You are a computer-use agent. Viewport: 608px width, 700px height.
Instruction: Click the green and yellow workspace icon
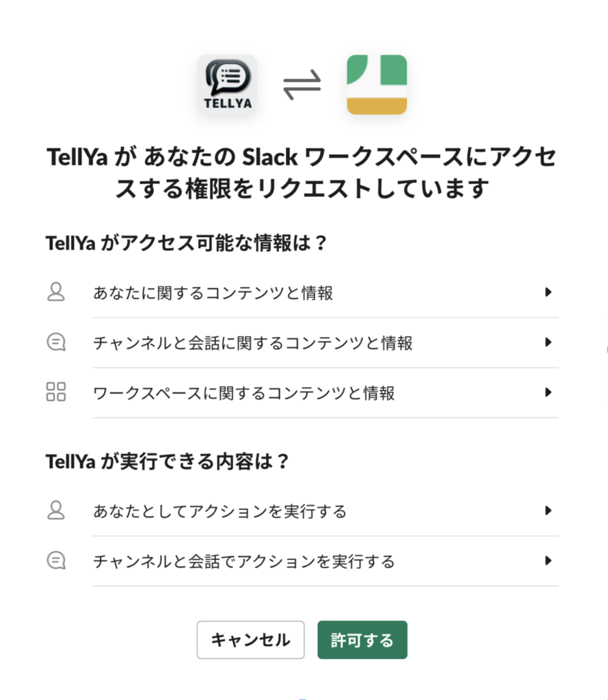coord(377,84)
